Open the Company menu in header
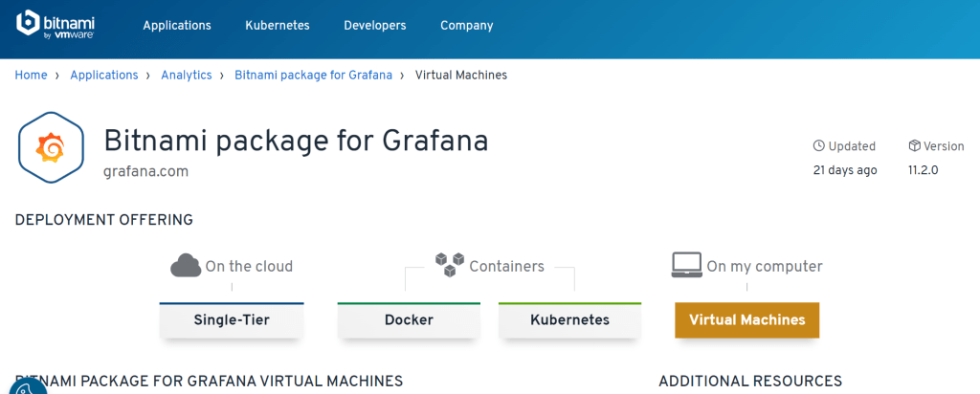This screenshot has width=980, height=394. [467, 26]
